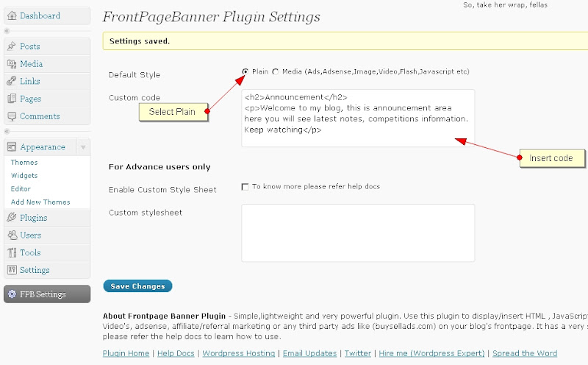Open the Users menu item
Screen dimensions: 588x365
click(31, 235)
